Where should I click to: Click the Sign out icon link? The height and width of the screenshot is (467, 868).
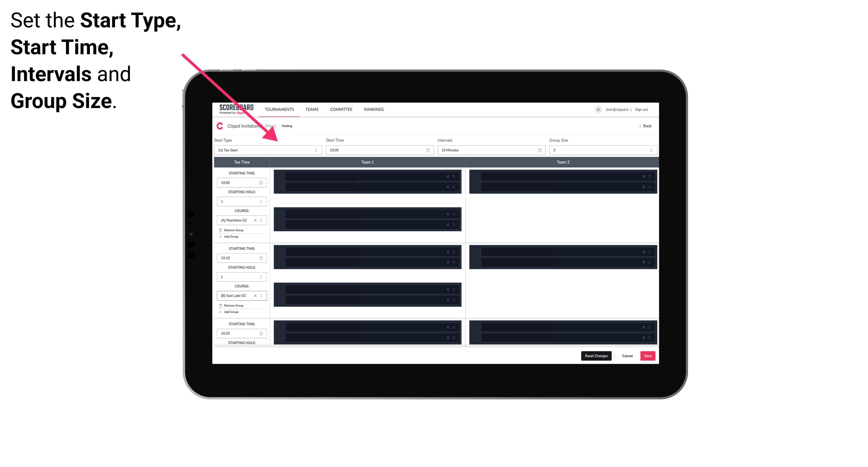click(x=644, y=109)
